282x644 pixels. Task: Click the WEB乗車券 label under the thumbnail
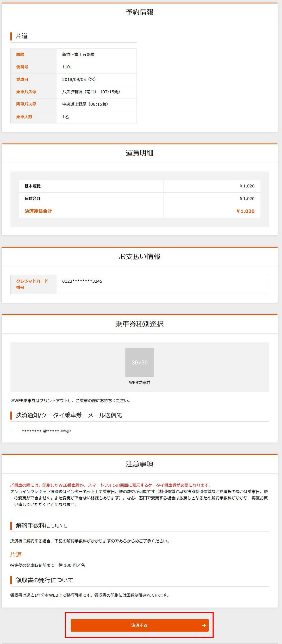tap(139, 382)
